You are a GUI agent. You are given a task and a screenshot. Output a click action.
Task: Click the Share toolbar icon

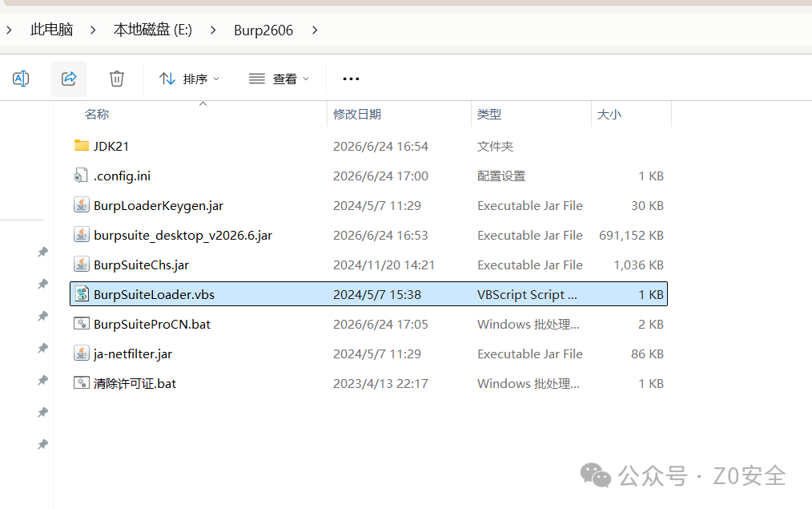69,79
